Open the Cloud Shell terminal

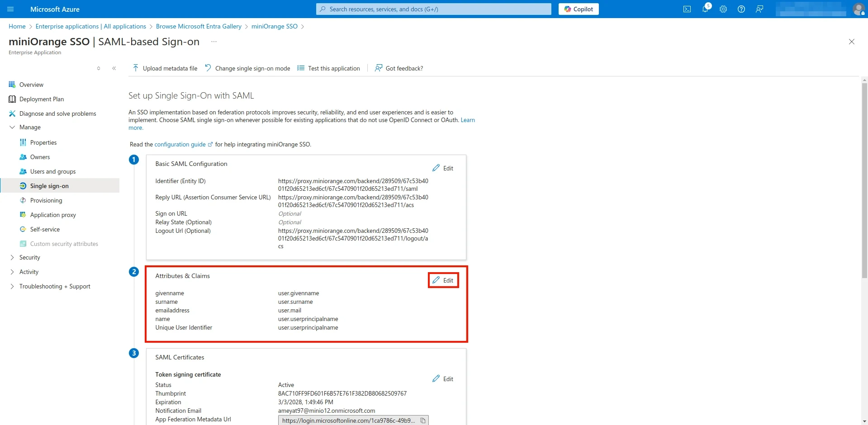coord(687,9)
